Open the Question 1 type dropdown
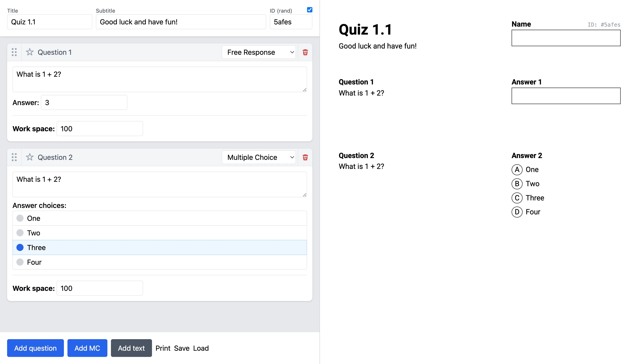 point(259,52)
